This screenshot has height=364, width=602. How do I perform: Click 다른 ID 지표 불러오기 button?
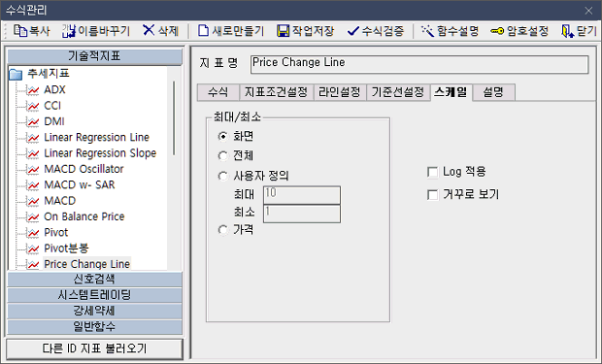click(x=94, y=348)
